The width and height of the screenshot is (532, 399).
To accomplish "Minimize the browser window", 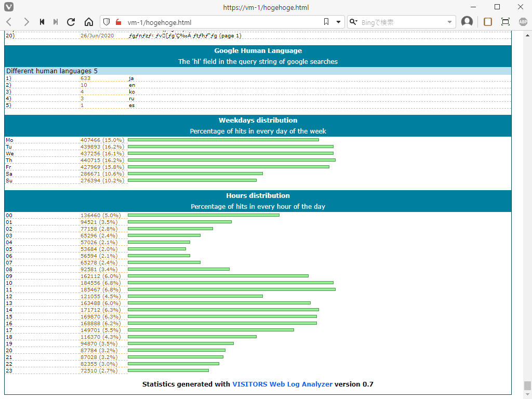I will 473,7.
